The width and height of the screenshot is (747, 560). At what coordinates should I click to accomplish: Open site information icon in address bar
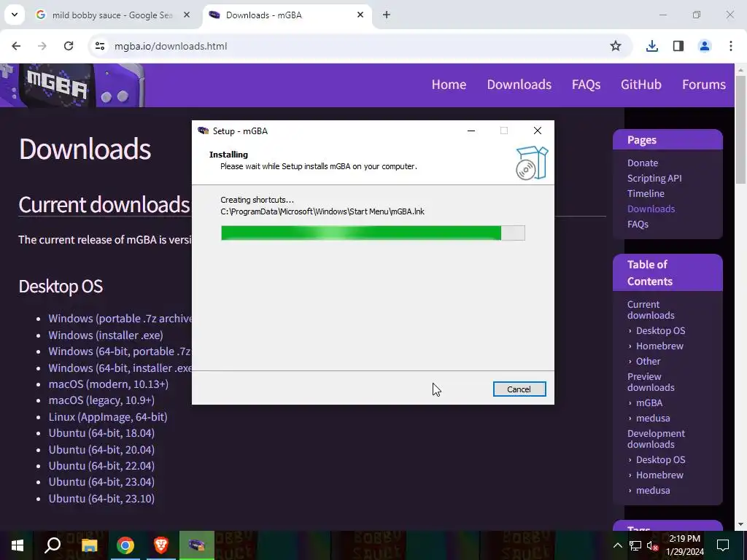99,46
